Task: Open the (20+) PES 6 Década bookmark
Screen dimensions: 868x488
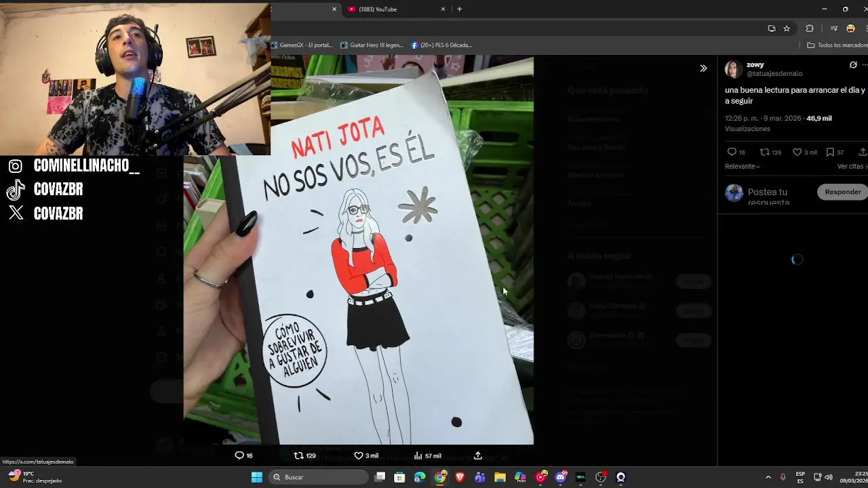Action: pyautogui.click(x=441, y=45)
